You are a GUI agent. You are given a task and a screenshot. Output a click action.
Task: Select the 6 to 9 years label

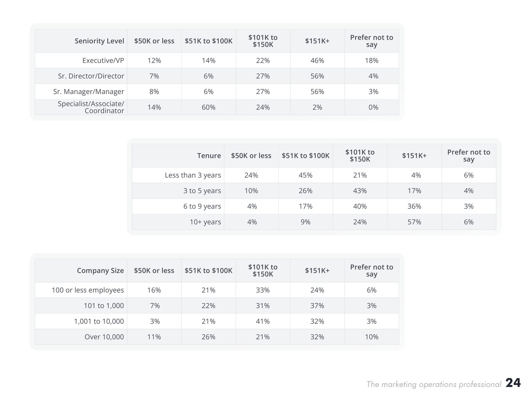click(x=202, y=206)
